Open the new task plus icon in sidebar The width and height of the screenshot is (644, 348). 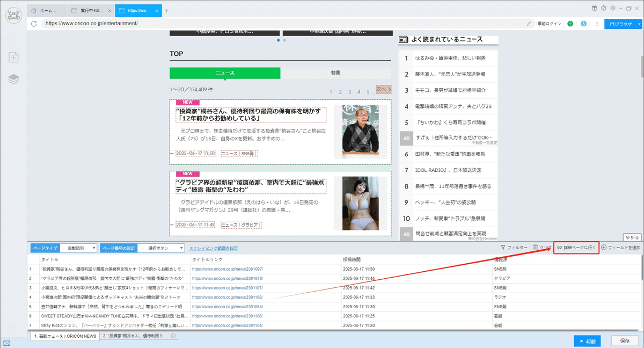[x=13, y=57]
